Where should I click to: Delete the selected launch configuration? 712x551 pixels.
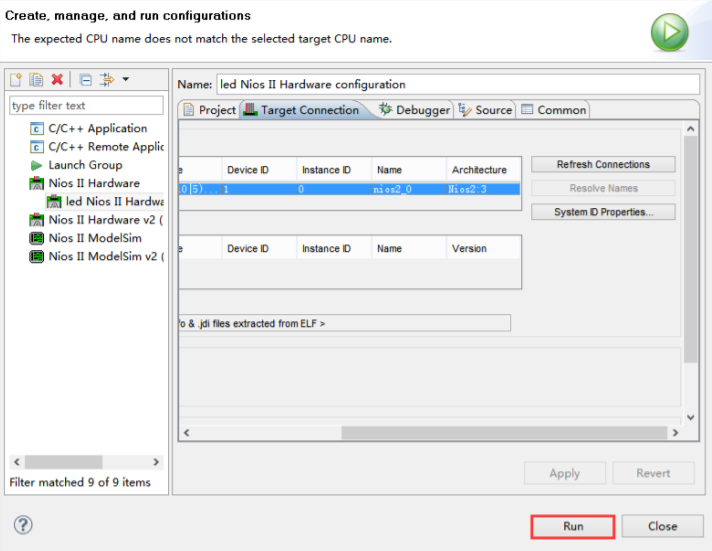click(57, 80)
